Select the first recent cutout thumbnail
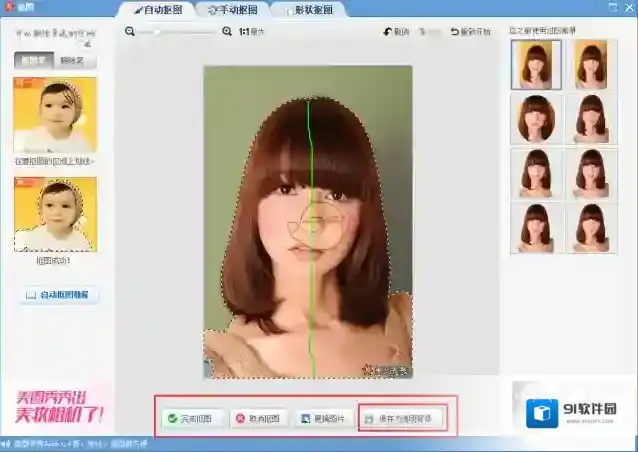Image resolution: width=638 pixels, height=452 pixels. click(534, 64)
